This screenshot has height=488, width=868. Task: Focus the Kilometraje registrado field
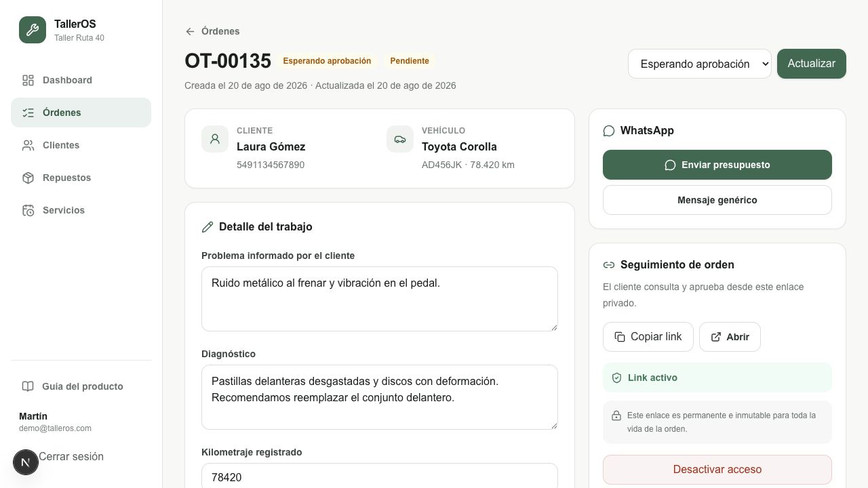(x=380, y=476)
